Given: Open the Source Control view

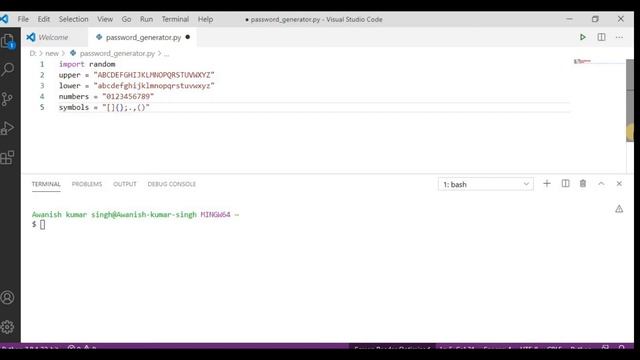Looking at the screenshot, I should pyautogui.click(x=7, y=99).
